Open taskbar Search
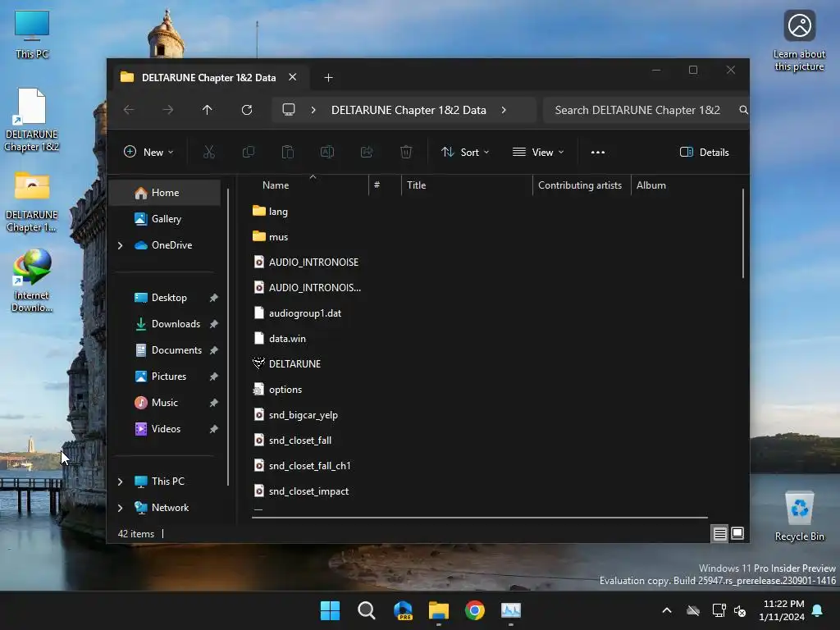 (367, 610)
